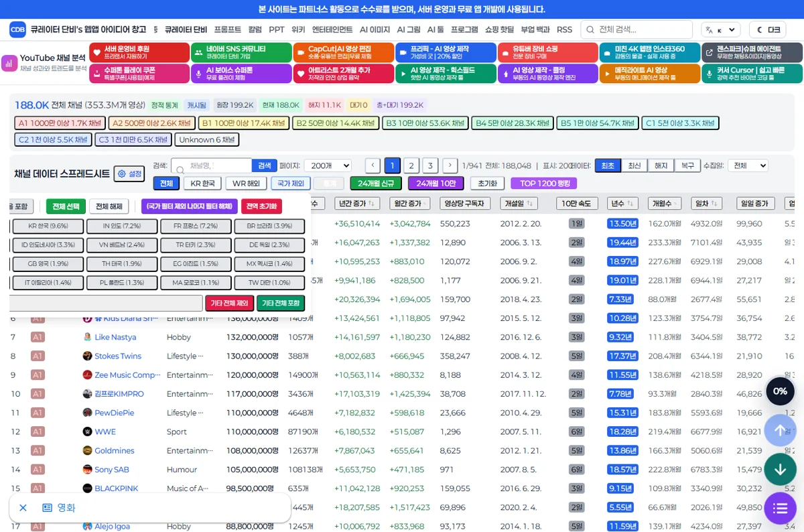Sort by 년간 증가 column
This screenshot has width=804, height=532.
tap(356, 203)
